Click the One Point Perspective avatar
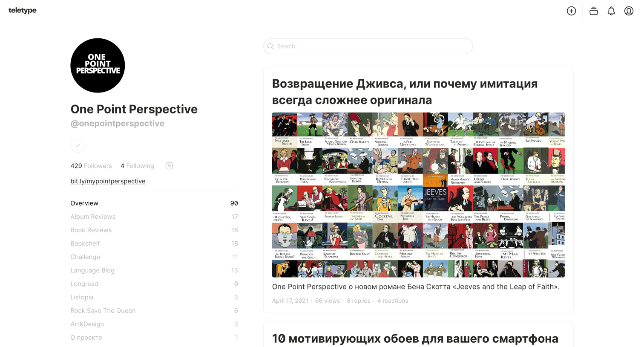The height and width of the screenshot is (347, 644). pos(98,65)
